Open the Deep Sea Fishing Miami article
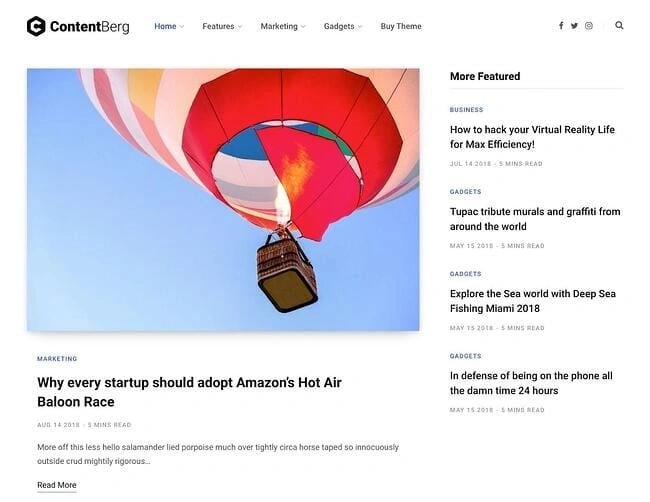Image resolution: width=650 pixels, height=502 pixels. 533,301
